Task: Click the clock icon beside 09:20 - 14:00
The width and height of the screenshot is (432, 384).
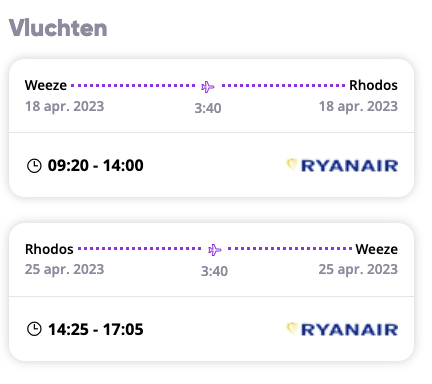Action: point(34,166)
